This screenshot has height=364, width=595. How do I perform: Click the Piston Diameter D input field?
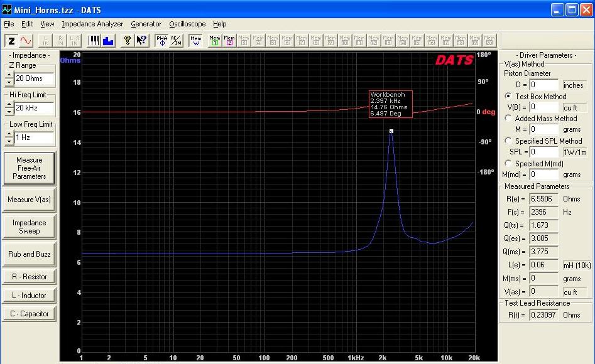tap(544, 85)
